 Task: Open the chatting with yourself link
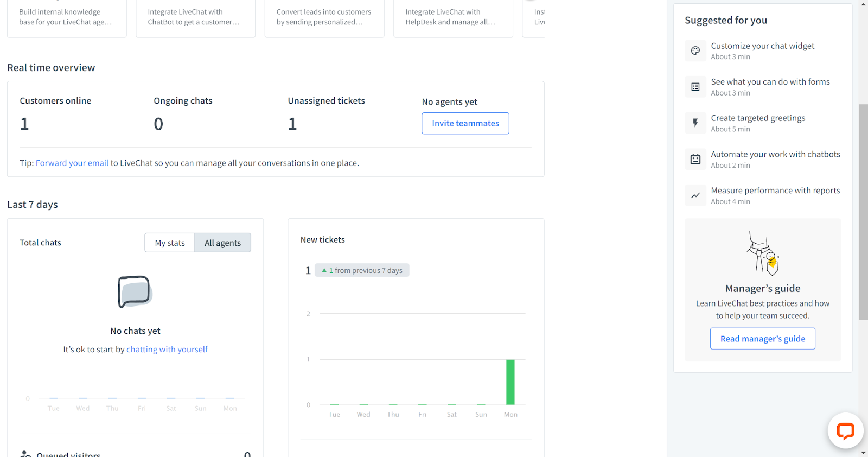(167, 350)
